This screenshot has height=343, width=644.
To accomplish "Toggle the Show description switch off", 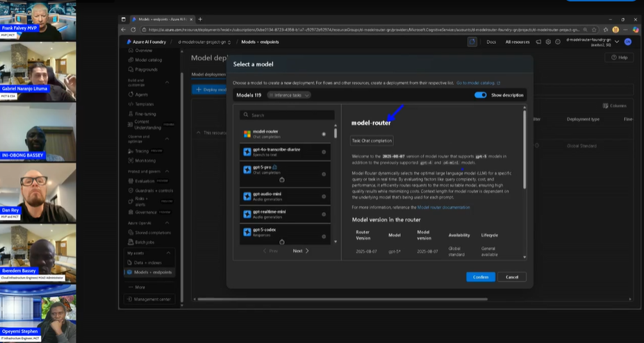I will pyautogui.click(x=480, y=95).
